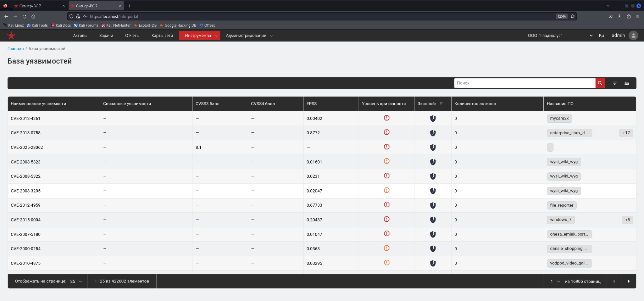This screenshot has height=301, width=644.
Task: Open the Google Hacking DB bookmark
Action: 178,25
